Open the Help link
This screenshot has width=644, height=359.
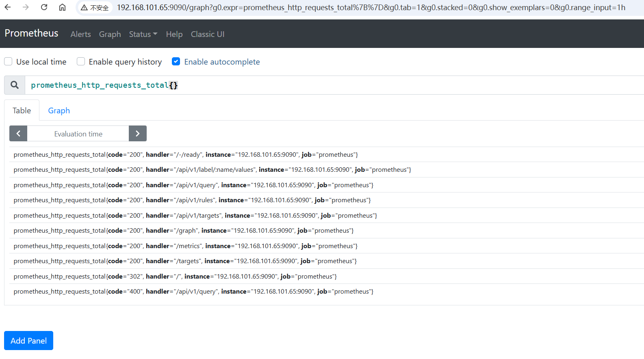174,34
